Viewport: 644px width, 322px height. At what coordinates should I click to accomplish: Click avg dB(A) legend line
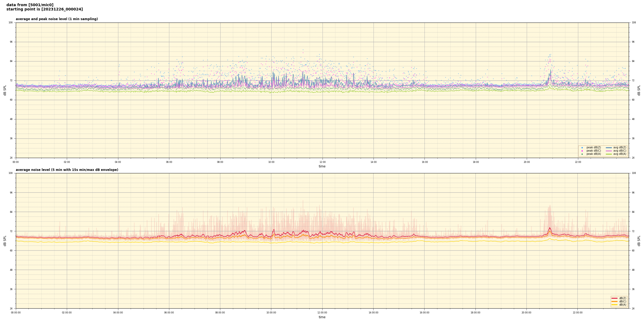pos(609,154)
